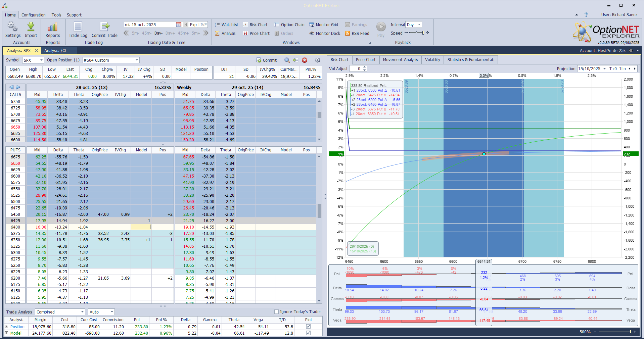Screen dimensions: 644x339
Task: Open the Configuration menu tab
Action: tap(33, 15)
